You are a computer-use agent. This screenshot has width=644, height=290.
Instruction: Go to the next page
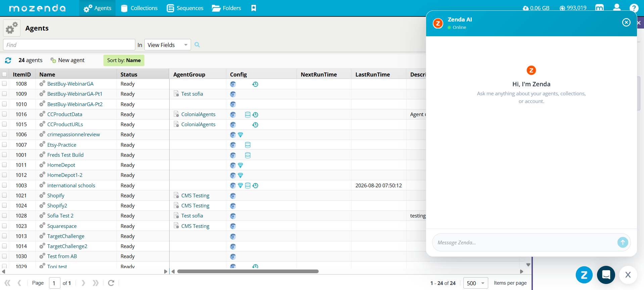tap(83, 283)
